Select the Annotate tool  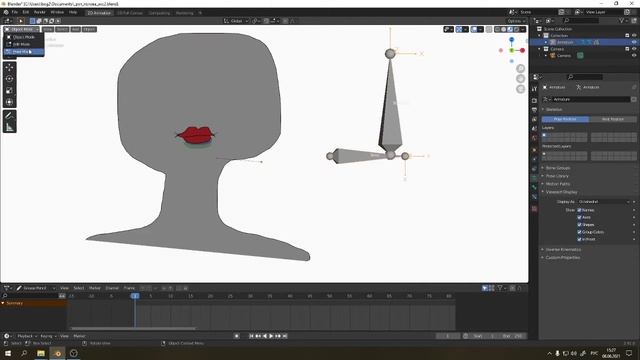tap(9, 116)
